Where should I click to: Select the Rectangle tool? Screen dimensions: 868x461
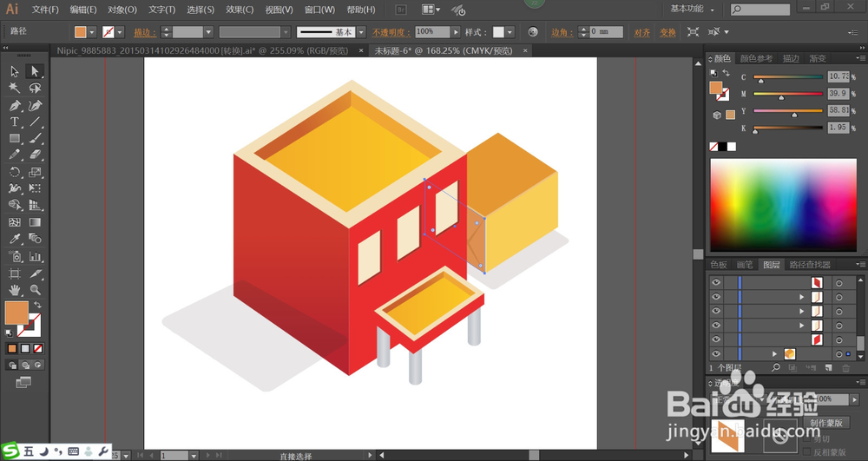coord(15,138)
